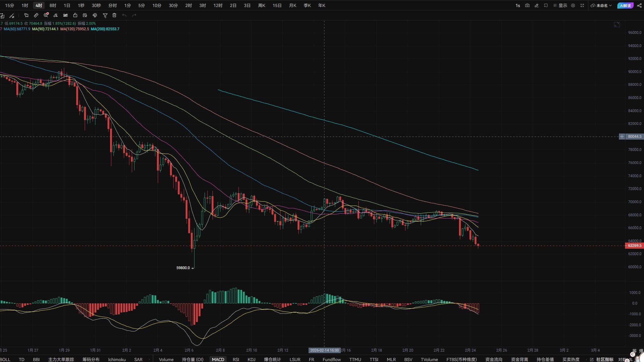The width and height of the screenshot is (644, 362).
Task: Switch to the 1日 timeframe tab
Action: point(67,5)
